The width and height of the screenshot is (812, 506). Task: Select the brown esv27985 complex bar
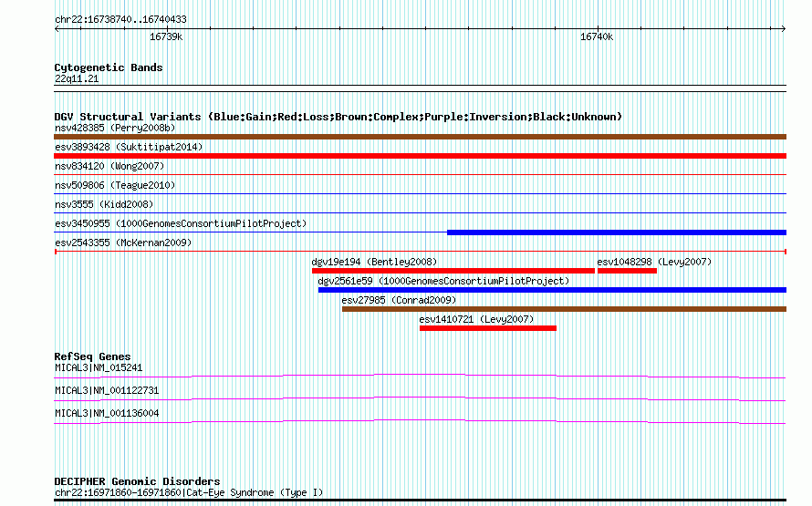[564, 309]
